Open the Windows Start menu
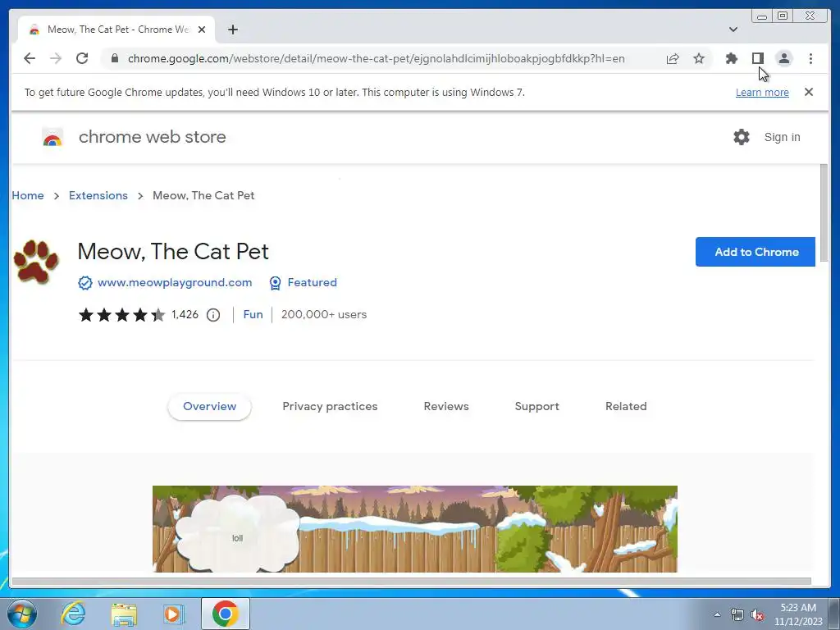 (22, 614)
